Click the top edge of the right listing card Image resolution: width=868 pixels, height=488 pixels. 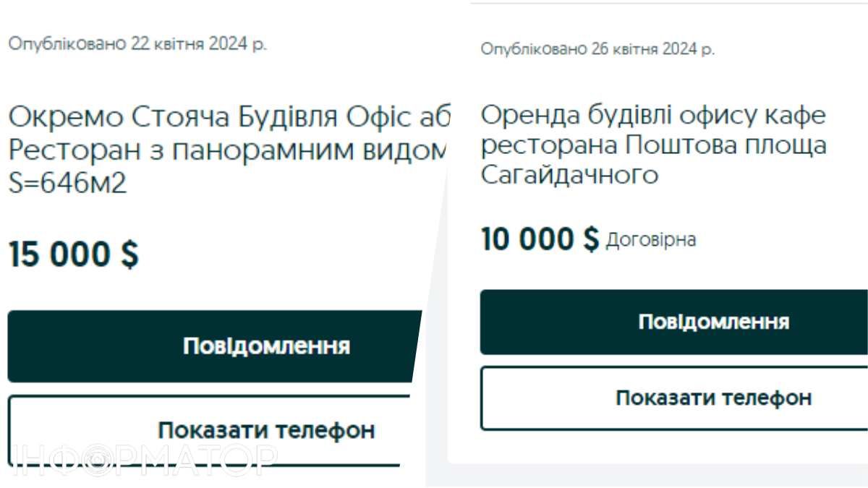click(x=651, y=3)
